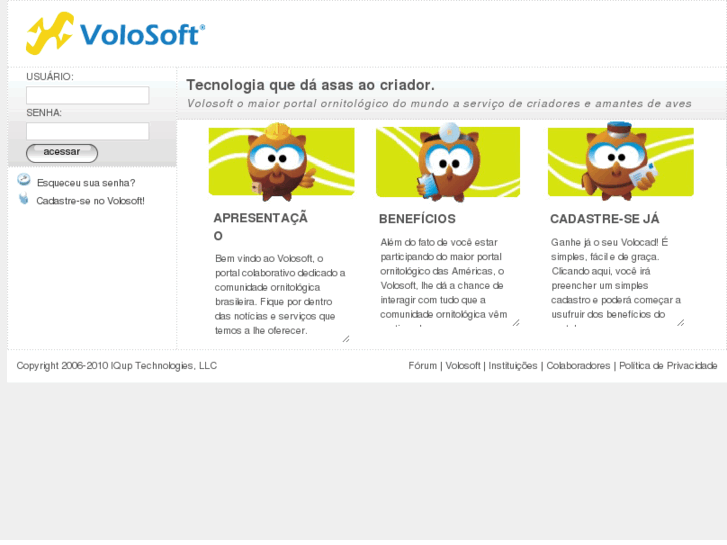Open the Volosoft footer link
Viewport: 727px width, 545px height.
click(463, 366)
